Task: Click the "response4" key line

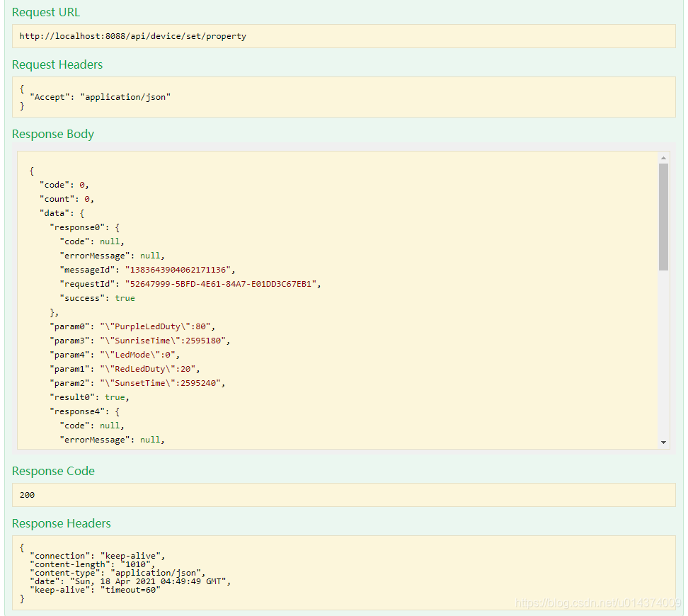Action: [85, 411]
